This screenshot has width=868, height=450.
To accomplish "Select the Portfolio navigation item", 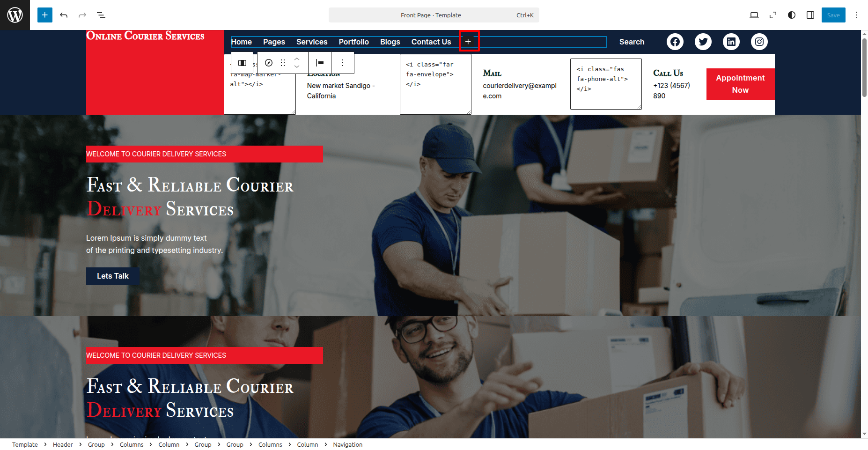I will click(x=353, y=42).
